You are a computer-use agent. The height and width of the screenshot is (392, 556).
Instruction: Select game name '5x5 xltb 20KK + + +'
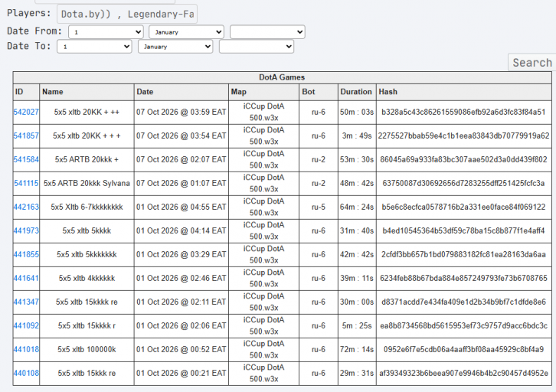point(87,136)
